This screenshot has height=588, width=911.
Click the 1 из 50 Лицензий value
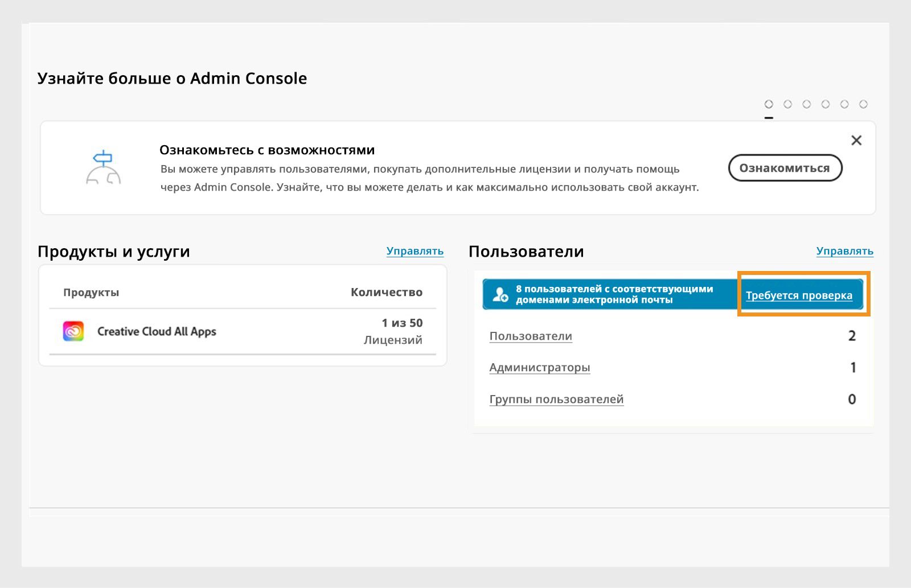tap(393, 331)
